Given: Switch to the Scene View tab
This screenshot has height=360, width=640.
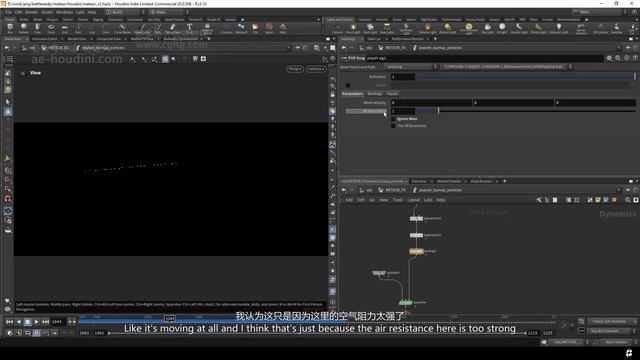Looking at the screenshot, I should (x=13, y=39).
